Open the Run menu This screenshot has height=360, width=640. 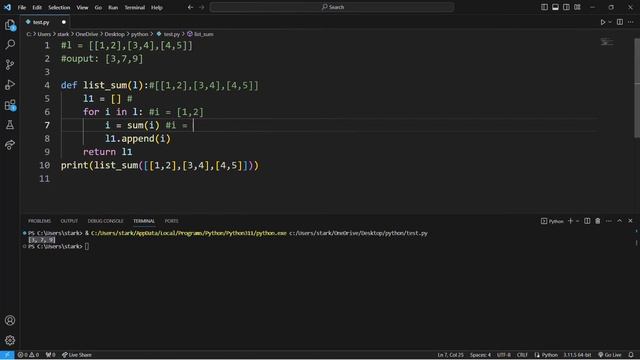click(113, 7)
